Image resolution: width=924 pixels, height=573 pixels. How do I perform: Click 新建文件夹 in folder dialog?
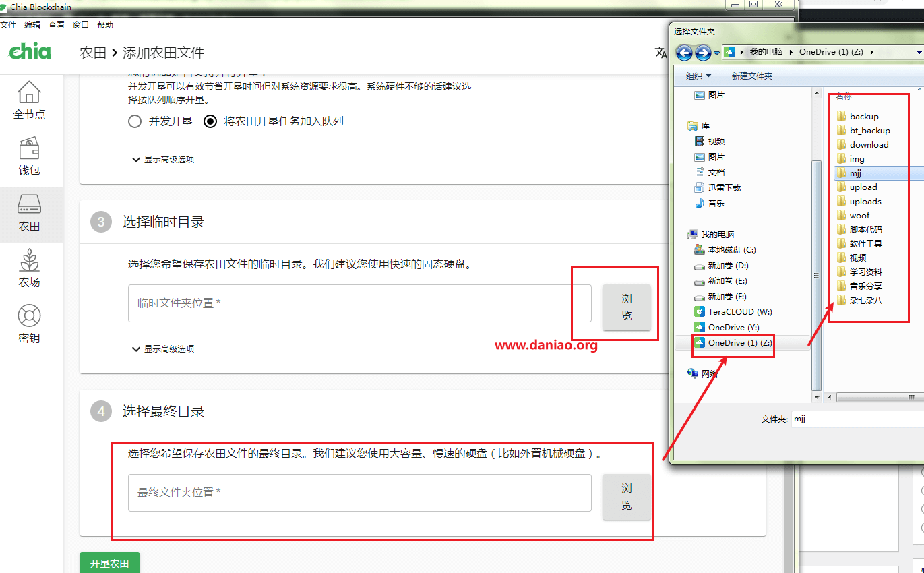752,76
